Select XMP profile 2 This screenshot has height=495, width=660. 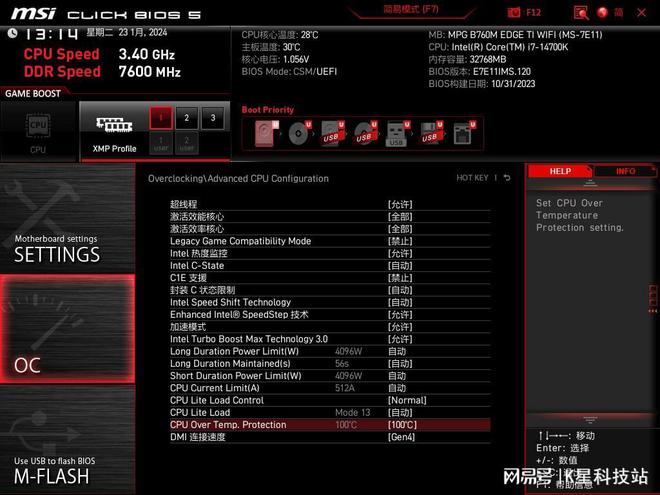[186, 118]
